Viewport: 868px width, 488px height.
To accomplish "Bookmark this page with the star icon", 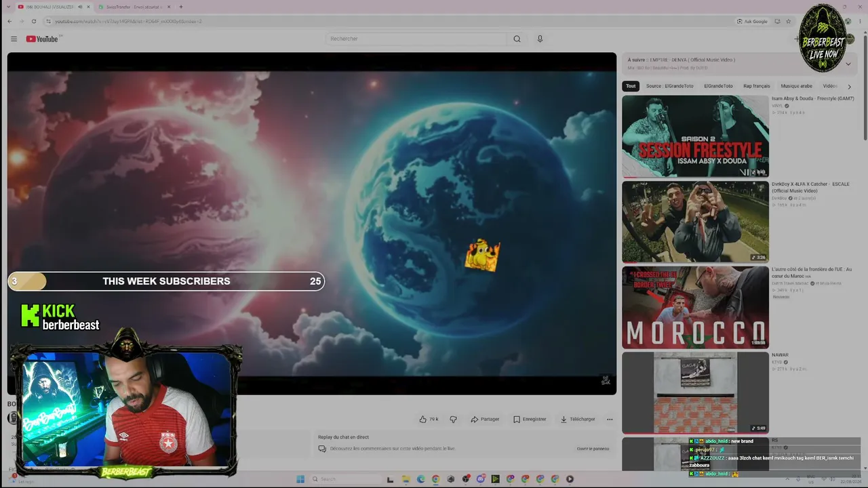I will pos(788,21).
